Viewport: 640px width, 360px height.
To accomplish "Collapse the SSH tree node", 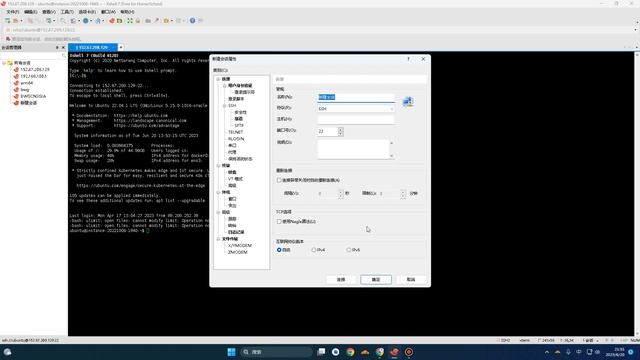I will pos(224,106).
